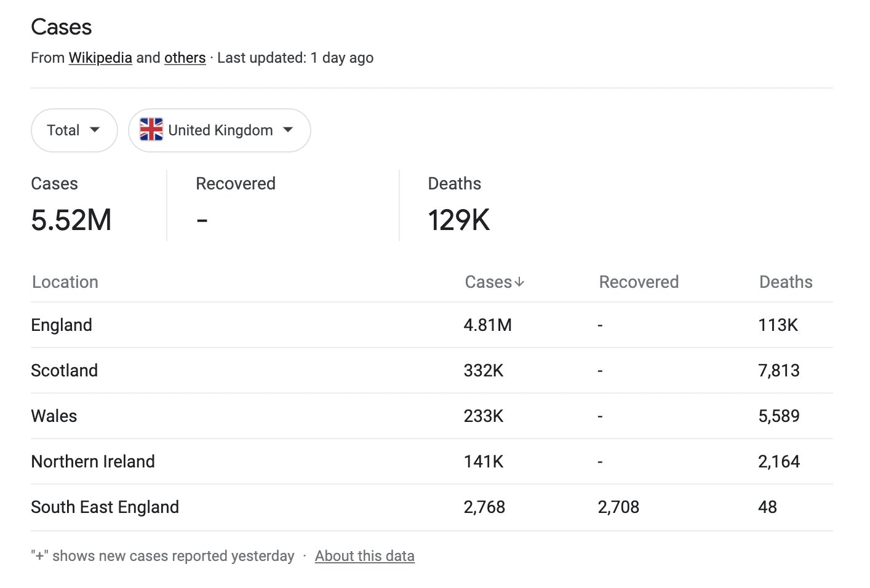Select the England row
This screenshot has width=870, height=588.
[x=432, y=325]
